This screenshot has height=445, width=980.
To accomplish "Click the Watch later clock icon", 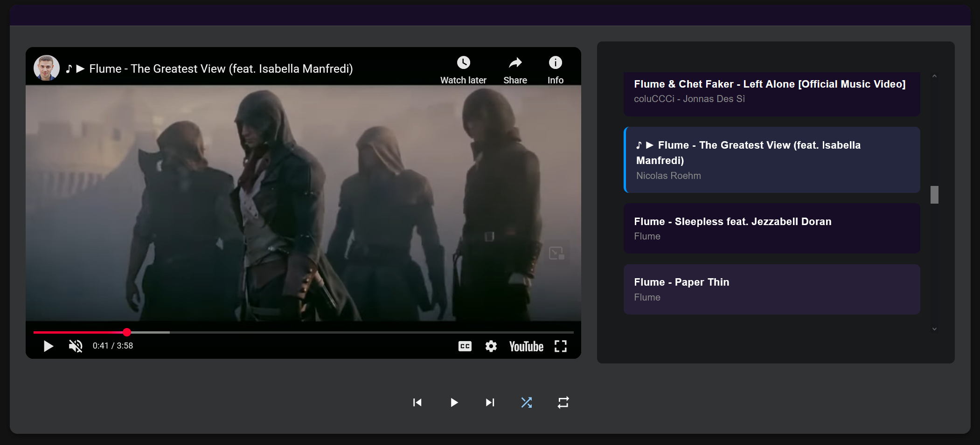I will tap(463, 63).
